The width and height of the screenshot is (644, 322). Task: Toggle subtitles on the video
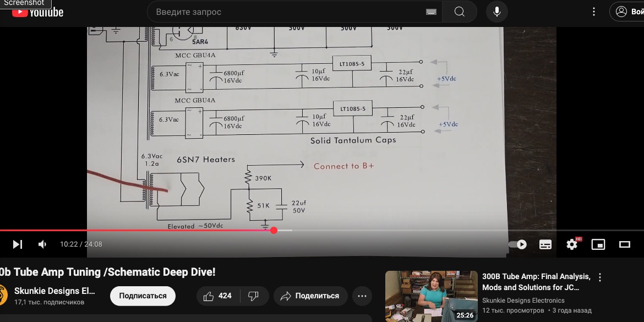click(x=545, y=244)
